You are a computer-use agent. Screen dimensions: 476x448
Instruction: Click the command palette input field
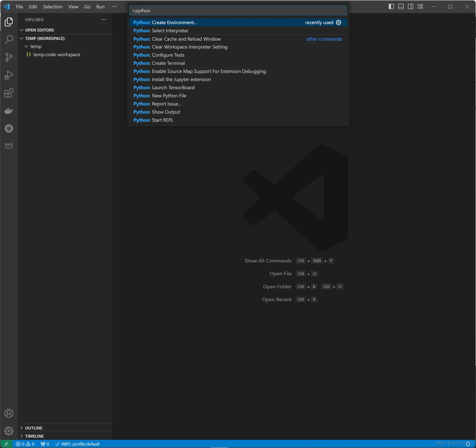click(x=238, y=11)
